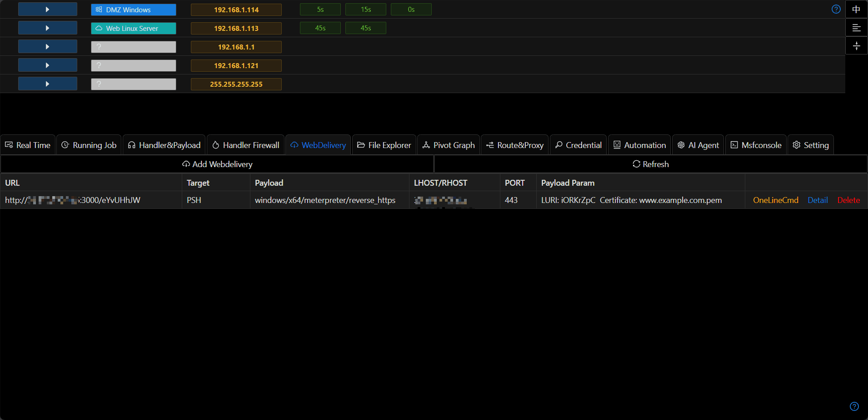868x420 pixels.
Task: Open the Pivot Graph tab
Action: [449, 145]
